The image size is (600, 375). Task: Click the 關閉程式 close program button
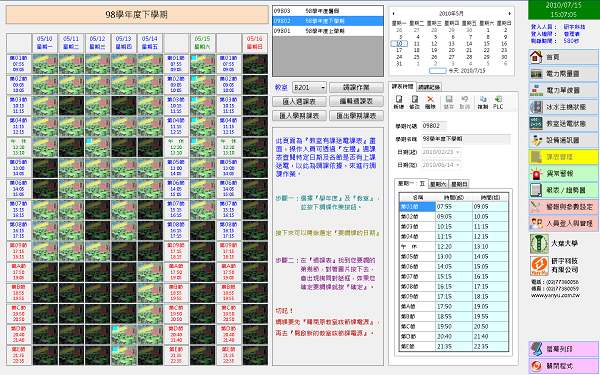tap(563, 366)
